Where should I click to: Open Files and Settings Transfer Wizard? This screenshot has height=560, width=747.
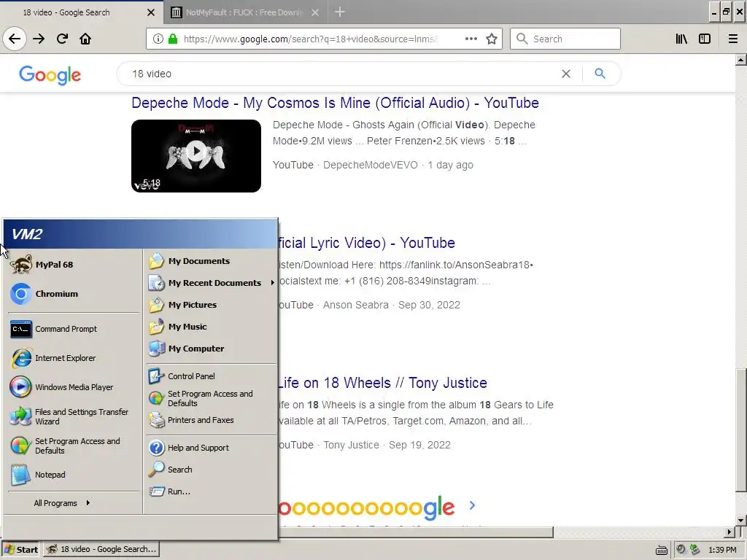click(x=73, y=416)
